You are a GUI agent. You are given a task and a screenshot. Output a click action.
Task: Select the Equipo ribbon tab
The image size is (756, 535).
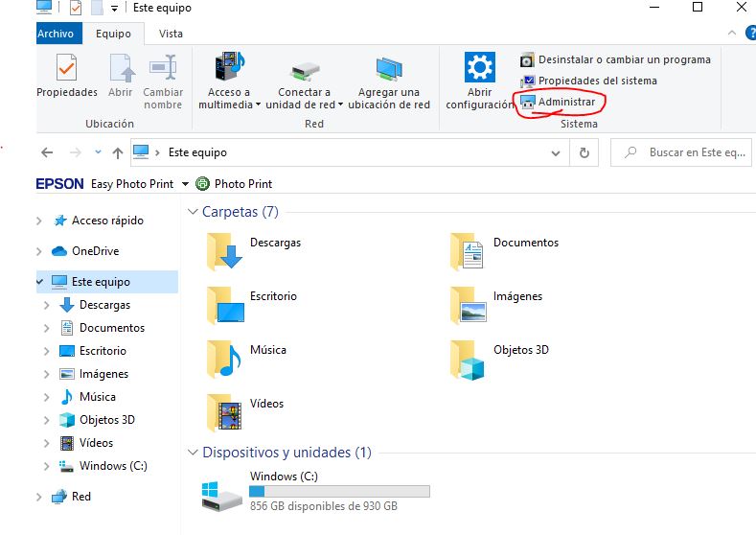tap(113, 34)
